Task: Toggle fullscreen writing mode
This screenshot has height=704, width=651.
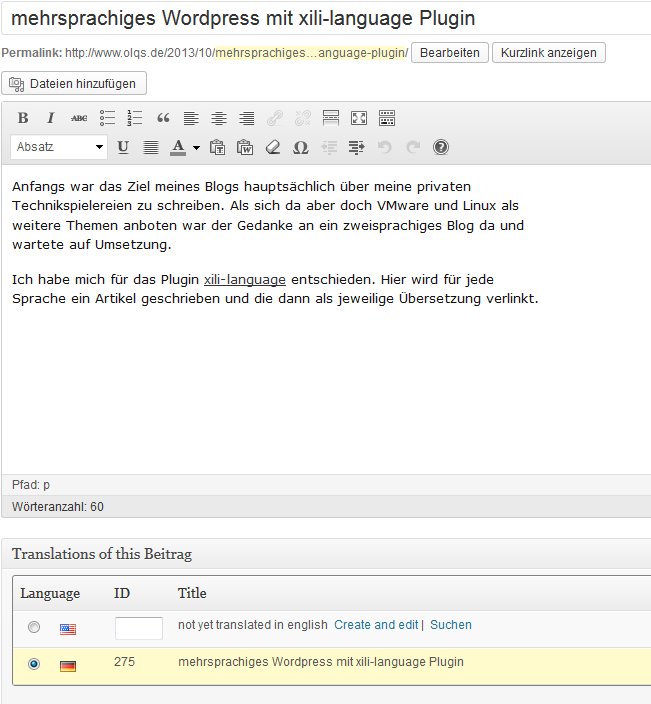Action: point(359,118)
